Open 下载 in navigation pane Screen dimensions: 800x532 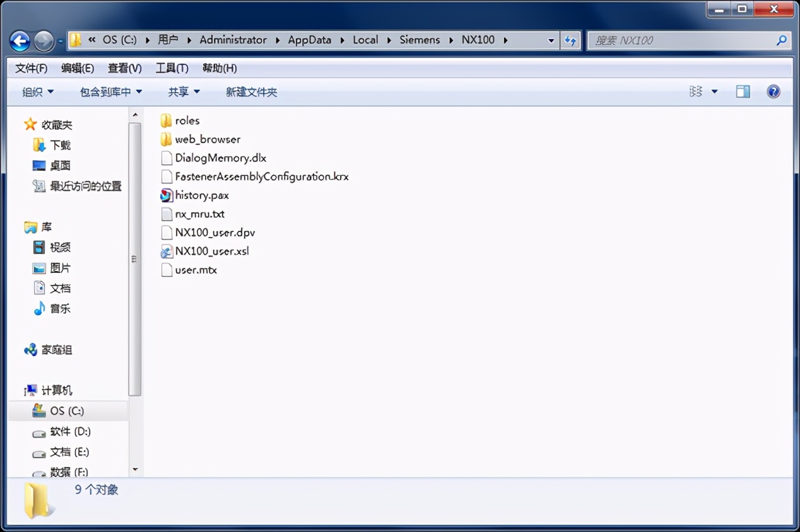(x=61, y=145)
